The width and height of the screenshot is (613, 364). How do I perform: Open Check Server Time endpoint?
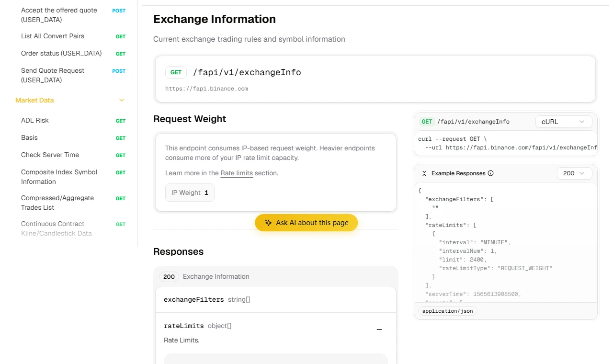(50, 155)
